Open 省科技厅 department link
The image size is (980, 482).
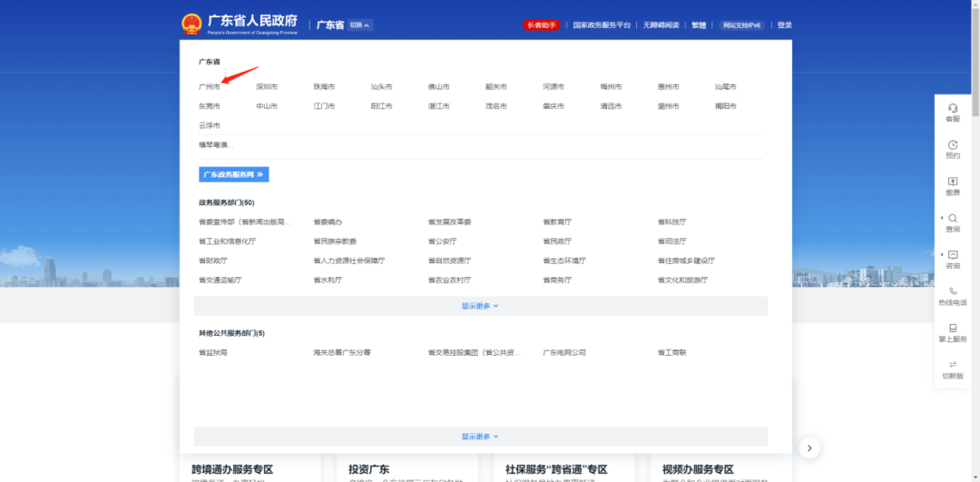click(x=671, y=221)
